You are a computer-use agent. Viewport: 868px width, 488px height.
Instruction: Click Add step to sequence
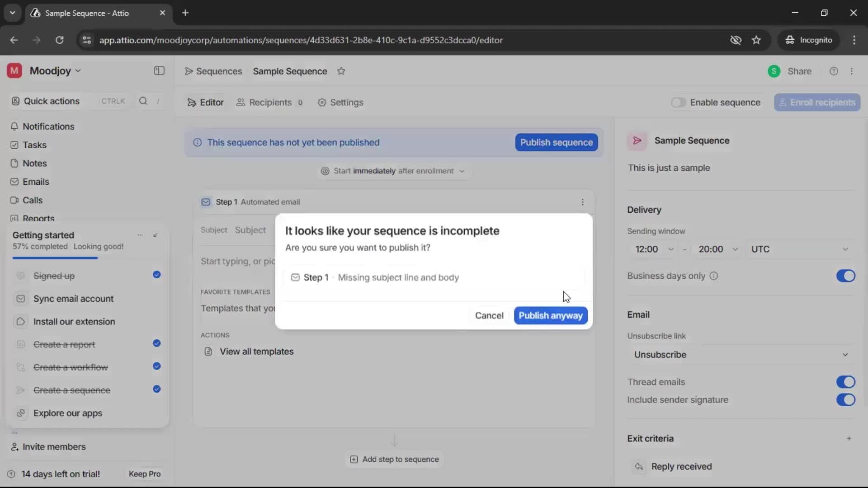point(394,459)
